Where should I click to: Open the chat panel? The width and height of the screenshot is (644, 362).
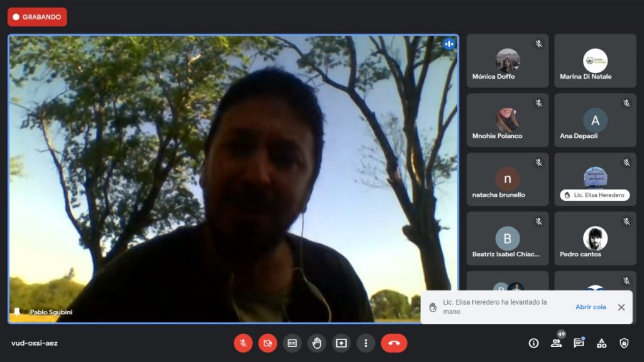[x=579, y=343]
